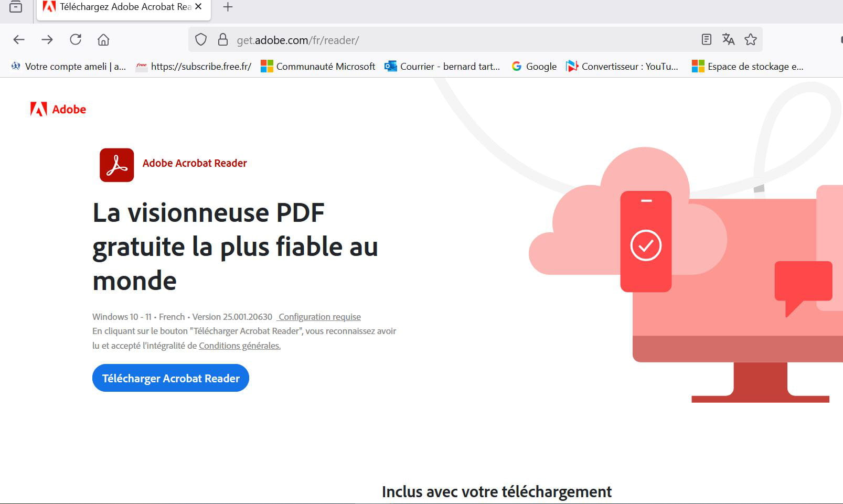This screenshot has width=843, height=504.
Task: Click Inclus avec votre téléchargement heading
Action: [x=497, y=492]
